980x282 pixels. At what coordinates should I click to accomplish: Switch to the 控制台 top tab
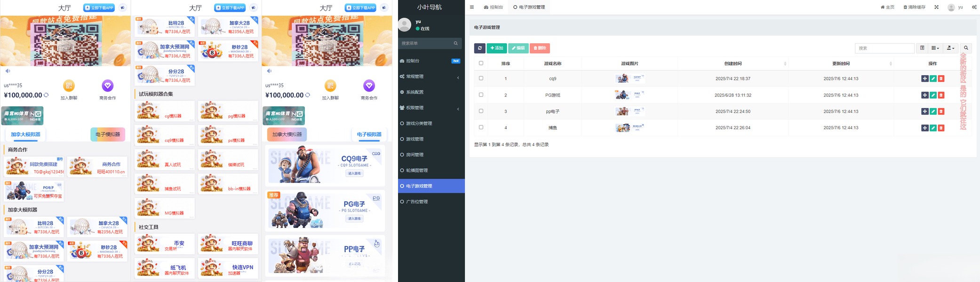[493, 7]
